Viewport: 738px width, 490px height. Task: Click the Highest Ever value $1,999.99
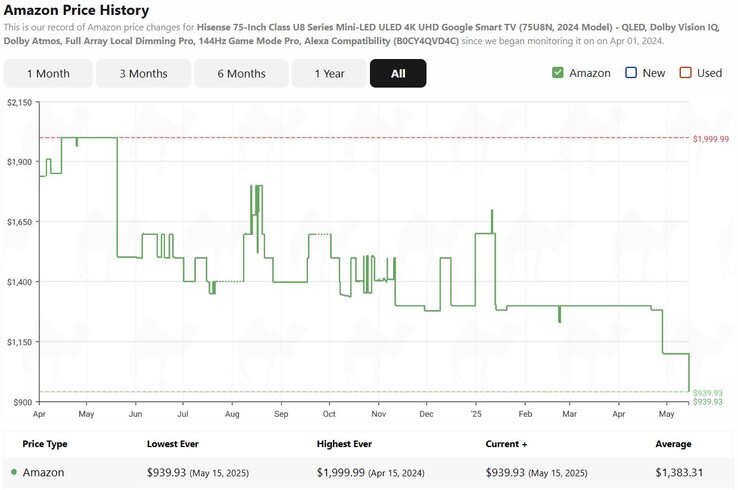point(341,473)
